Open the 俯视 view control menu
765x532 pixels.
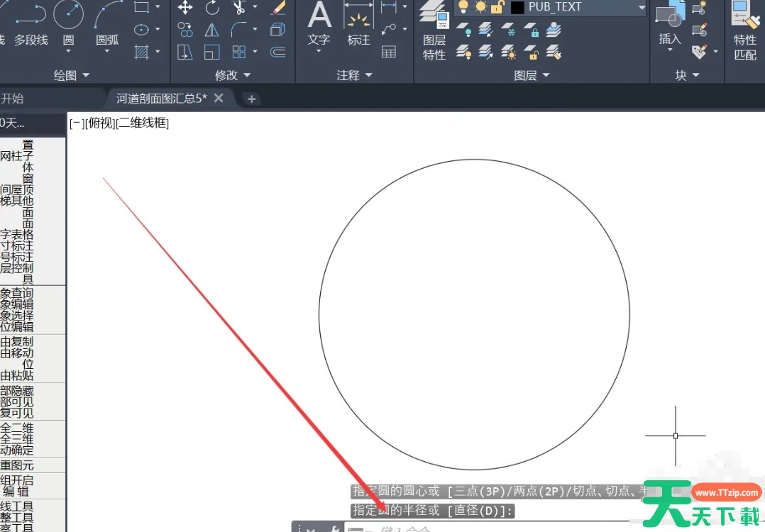click(x=100, y=123)
